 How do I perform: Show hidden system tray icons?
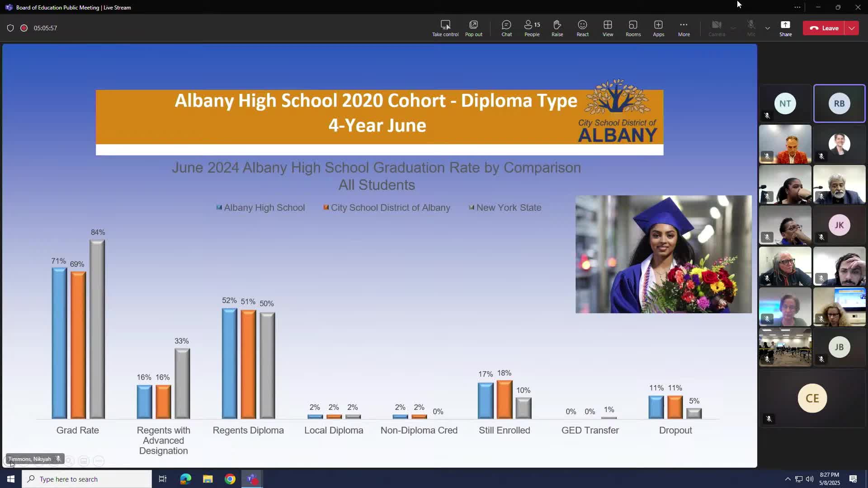click(x=788, y=479)
